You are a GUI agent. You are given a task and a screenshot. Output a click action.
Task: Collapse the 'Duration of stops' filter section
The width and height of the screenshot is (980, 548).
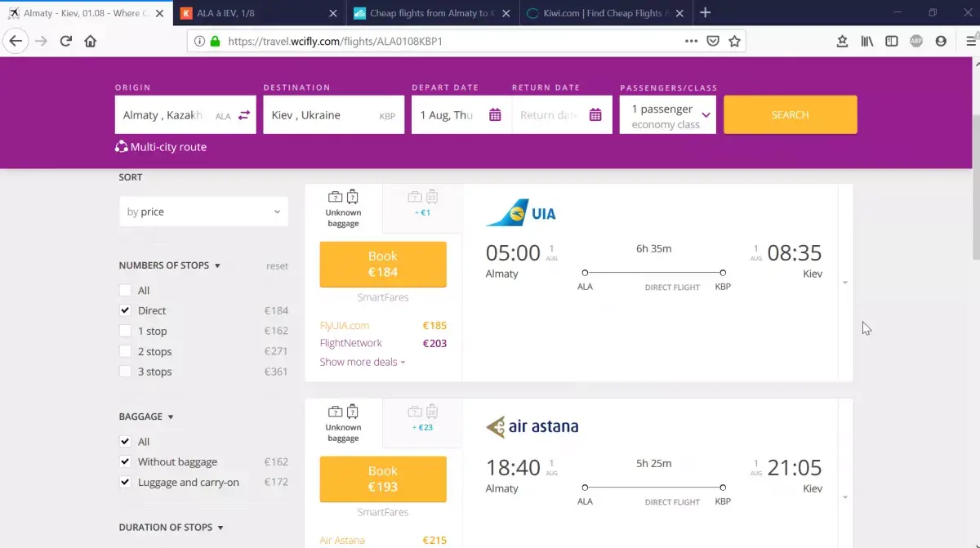coord(171,528)
